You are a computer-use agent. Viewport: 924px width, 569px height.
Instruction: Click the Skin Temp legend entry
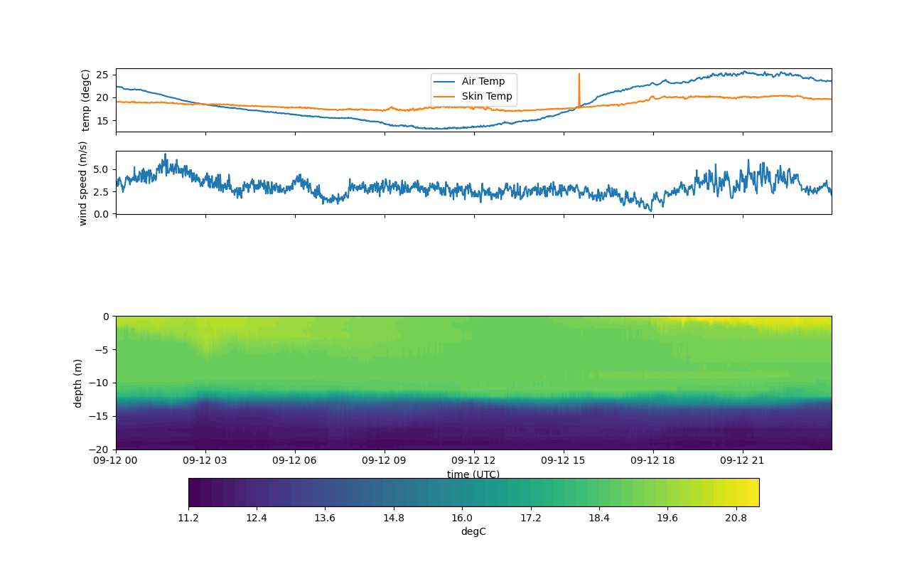coord(486,97)
